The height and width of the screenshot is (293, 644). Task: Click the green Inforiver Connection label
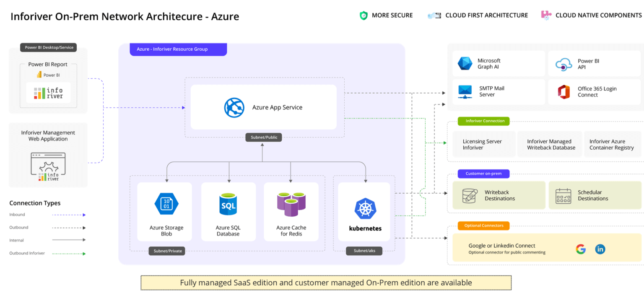pos(483,121)
